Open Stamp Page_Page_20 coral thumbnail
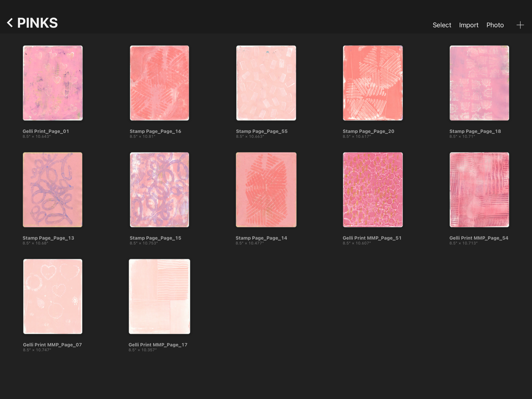Viewport: 532px width, 399px height. tap(373, 83)
